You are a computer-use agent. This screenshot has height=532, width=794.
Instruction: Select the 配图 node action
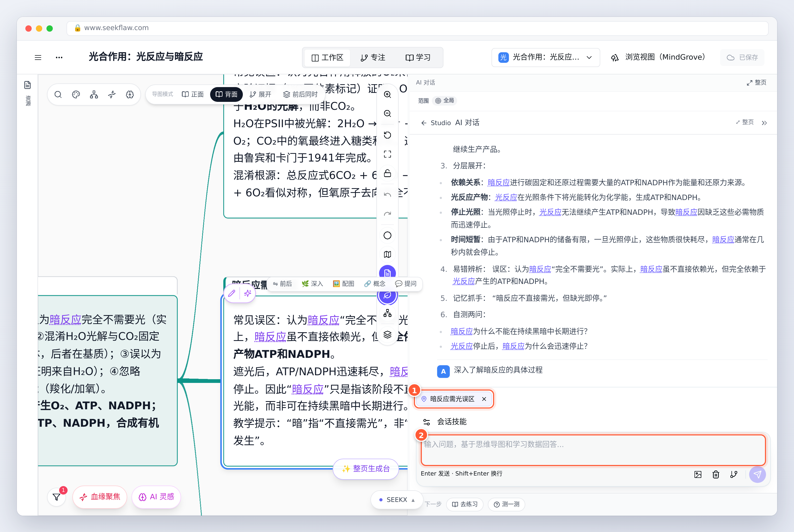click(344, 284)
